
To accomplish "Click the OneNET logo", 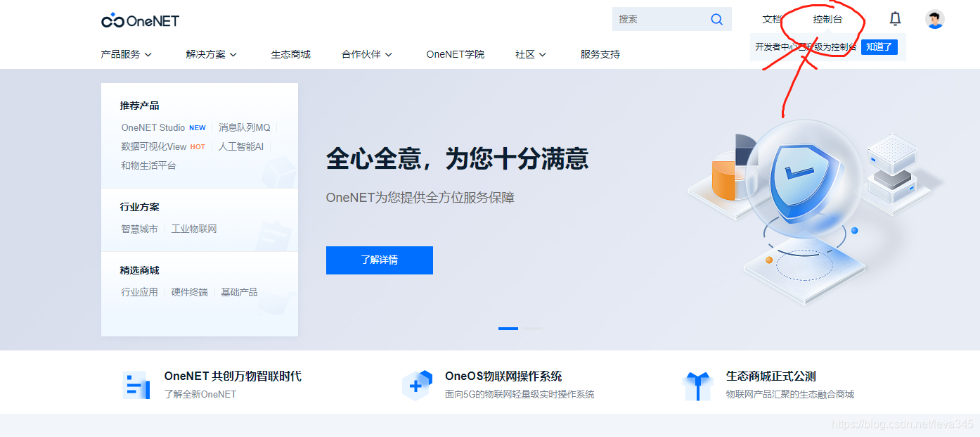I will 140,20.
